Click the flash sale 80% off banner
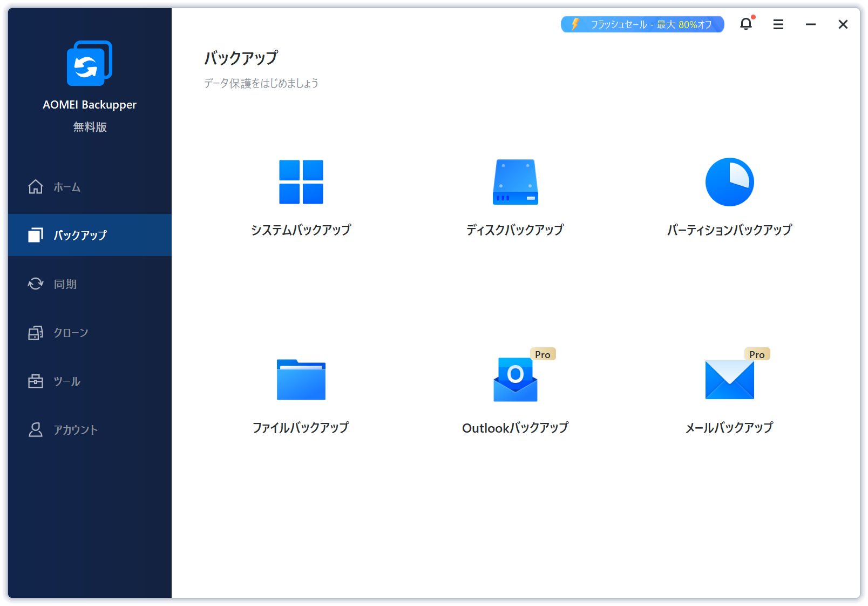This screenshot has width=868, height=606. pos(642,24)
